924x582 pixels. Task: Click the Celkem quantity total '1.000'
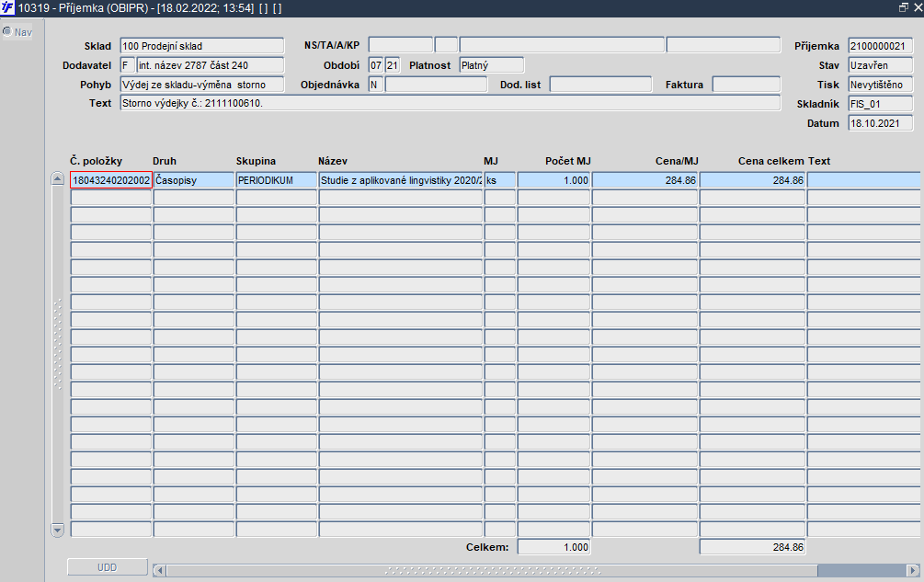click(553, 547)
